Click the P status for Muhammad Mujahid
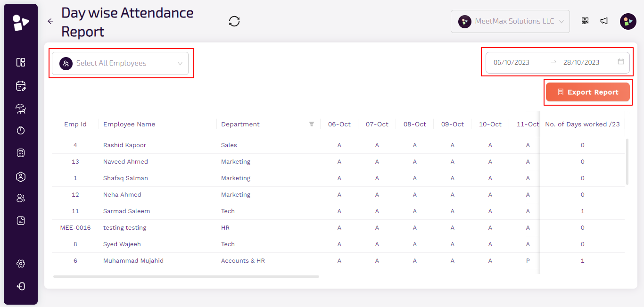This screenshot has width=644, height=307. tap(528, 261)
